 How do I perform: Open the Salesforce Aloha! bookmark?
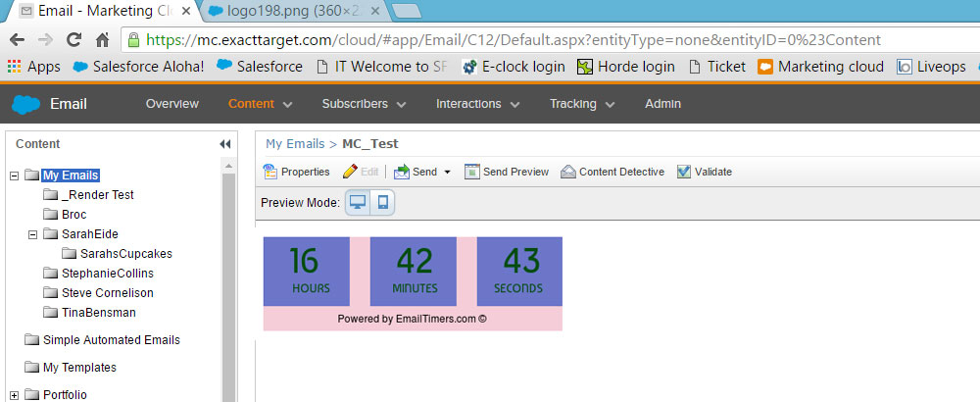tap(138, 67)
